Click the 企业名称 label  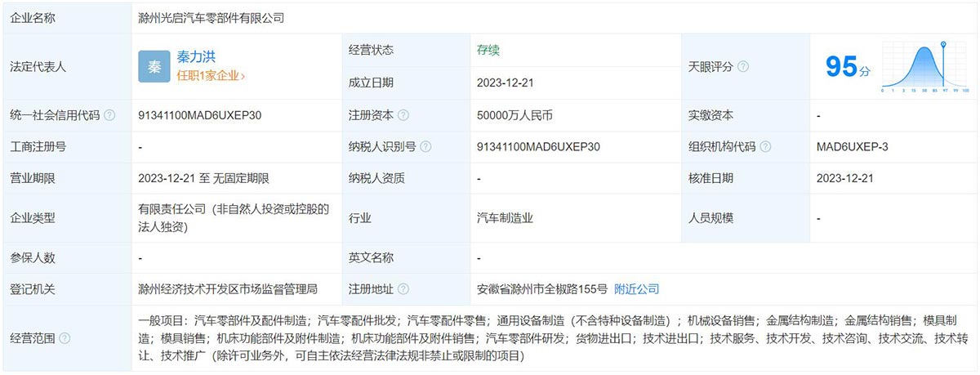coord(33,17)
